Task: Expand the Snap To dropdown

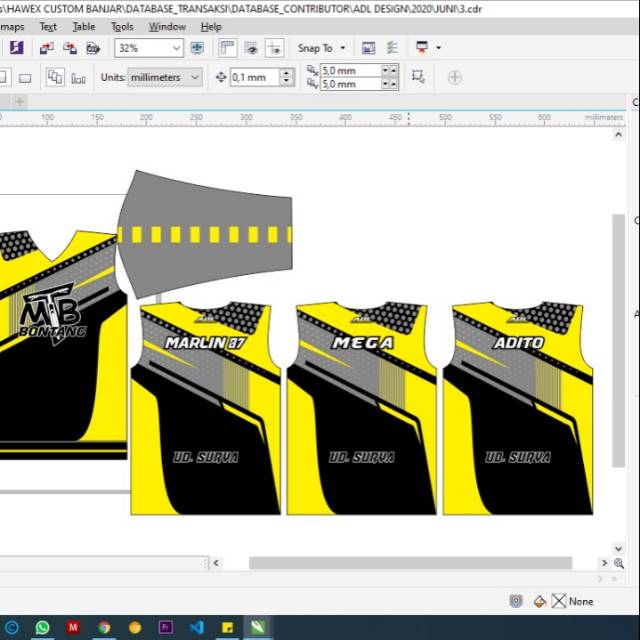Action: pyautogui.click(x=322, y=48)
